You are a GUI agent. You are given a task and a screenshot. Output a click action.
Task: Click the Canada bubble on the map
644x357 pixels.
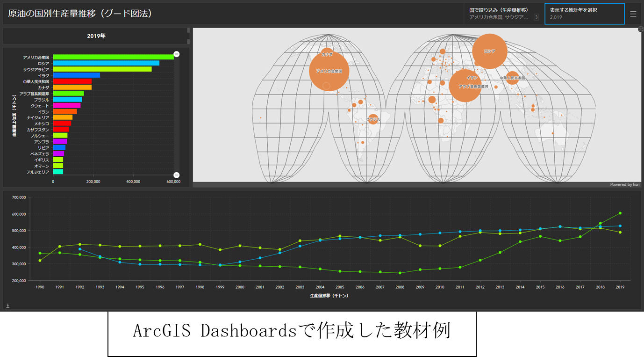pos(327,54)
